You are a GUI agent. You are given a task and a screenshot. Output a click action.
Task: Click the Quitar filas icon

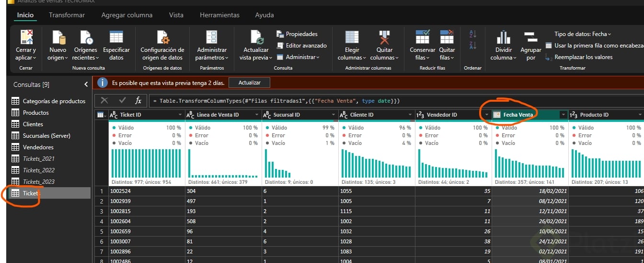447,37
